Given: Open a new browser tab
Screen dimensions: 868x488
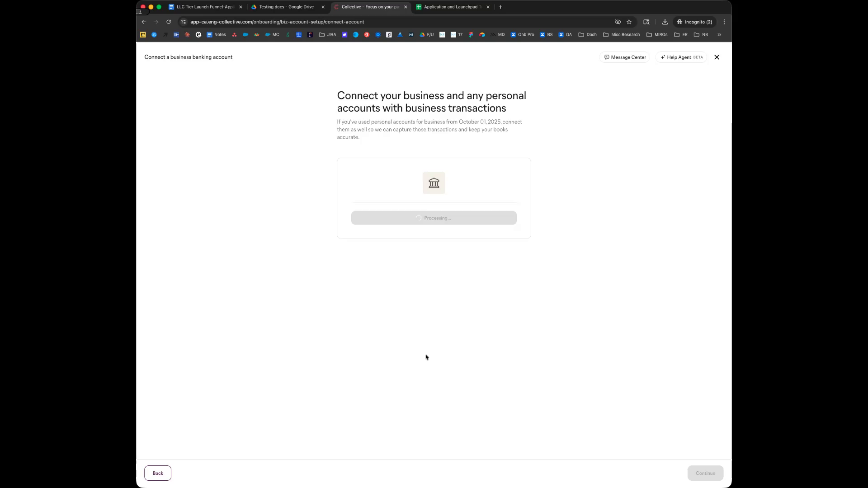Looking at the screenshot, I should click(500, 7).
